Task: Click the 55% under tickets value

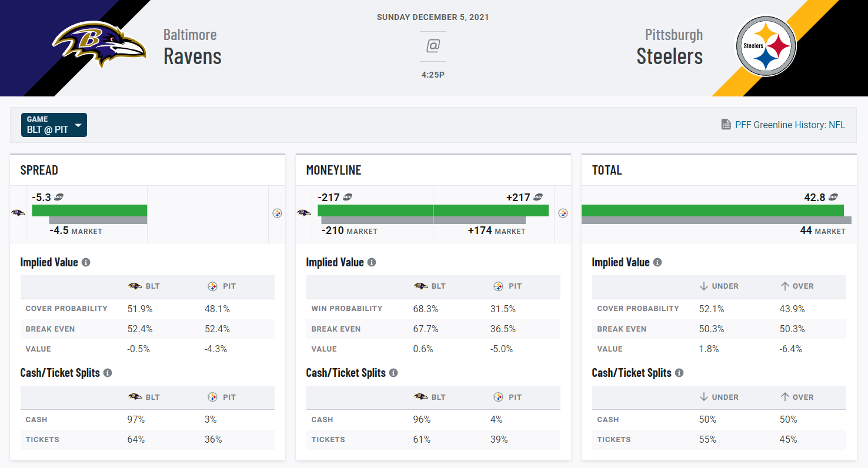Action: point(708,439)
